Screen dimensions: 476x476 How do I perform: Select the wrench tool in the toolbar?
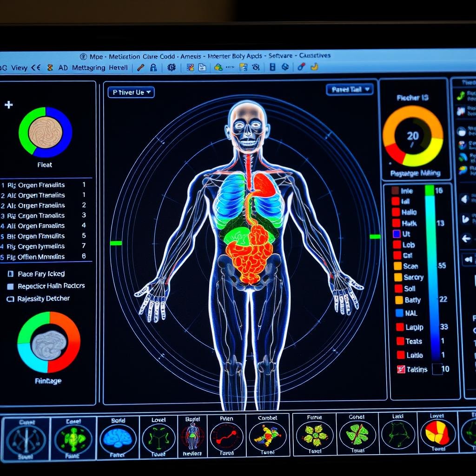[x=140, y=68]
